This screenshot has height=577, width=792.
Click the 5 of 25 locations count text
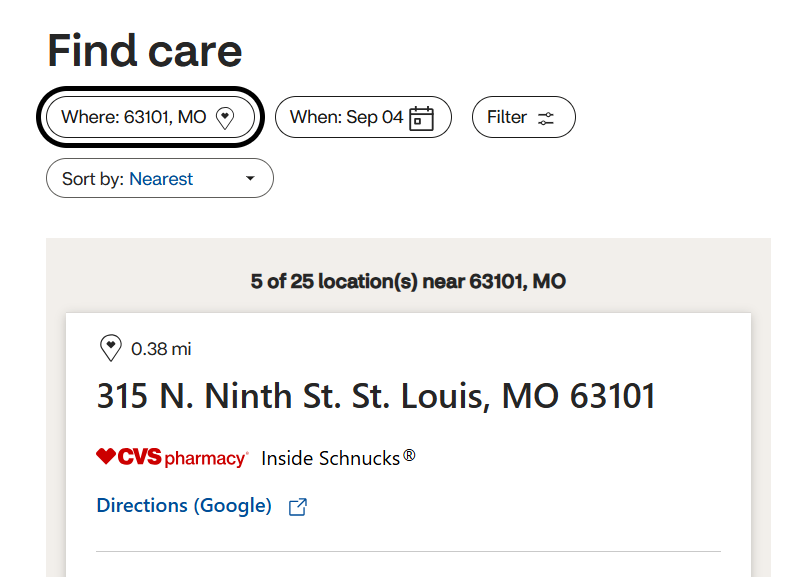(x=408, y=281)
